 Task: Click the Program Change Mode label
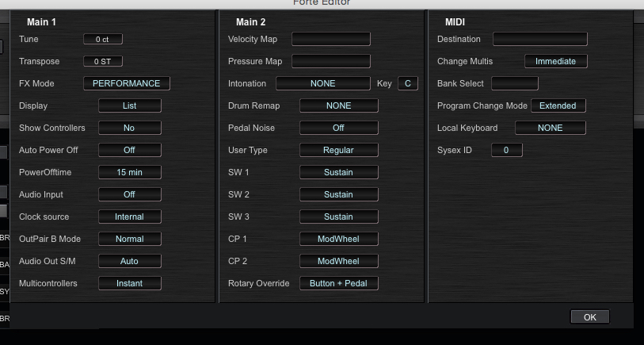(x=482, y=105)
